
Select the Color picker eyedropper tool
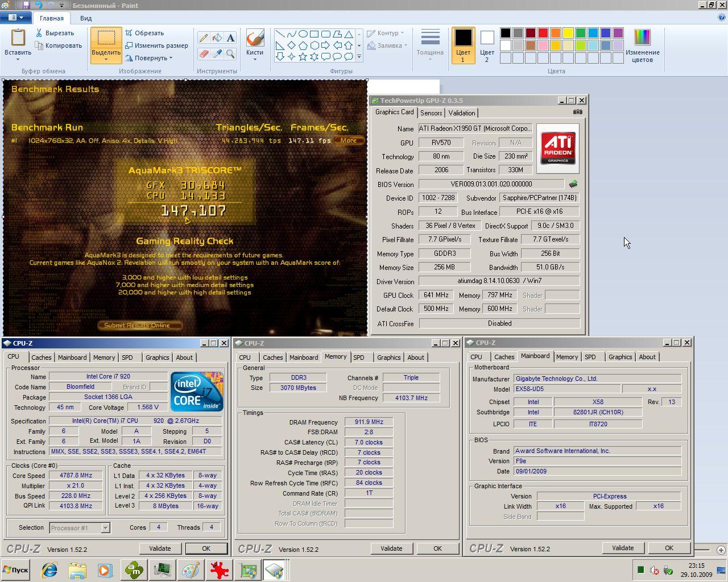pos(217,53)
